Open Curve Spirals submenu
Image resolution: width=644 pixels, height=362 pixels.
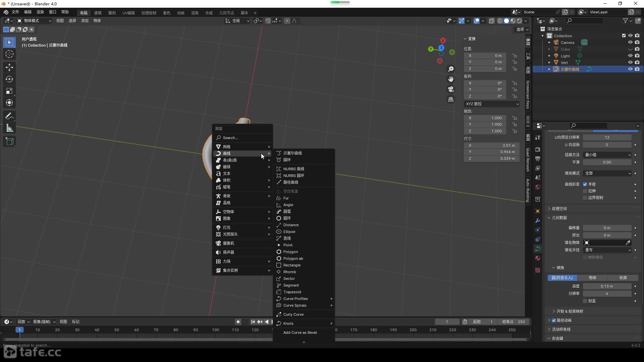point(304,305)
